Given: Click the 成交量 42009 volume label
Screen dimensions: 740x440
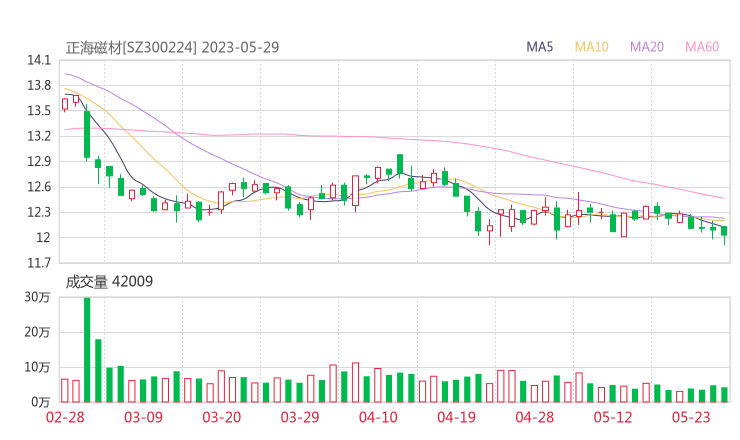Looking at the screenshot, I should pyautogui.click(x=109, y=281).
